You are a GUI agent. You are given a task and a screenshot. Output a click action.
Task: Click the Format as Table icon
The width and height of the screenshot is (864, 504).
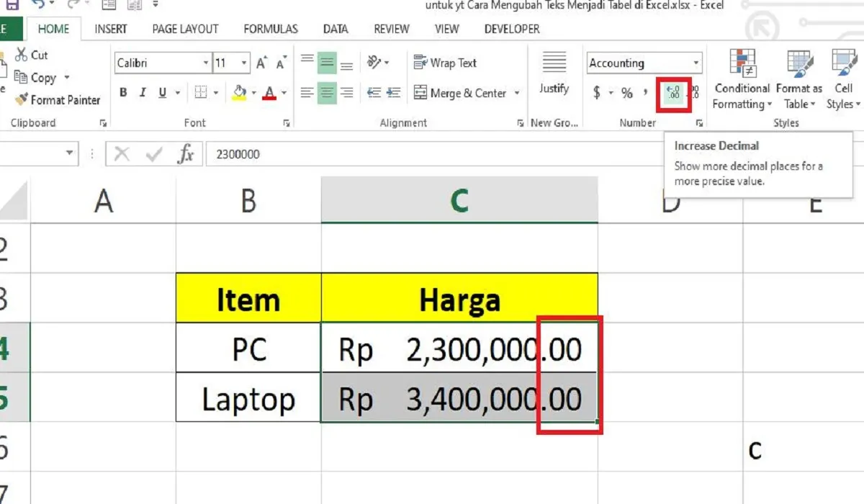coord(798,79)
